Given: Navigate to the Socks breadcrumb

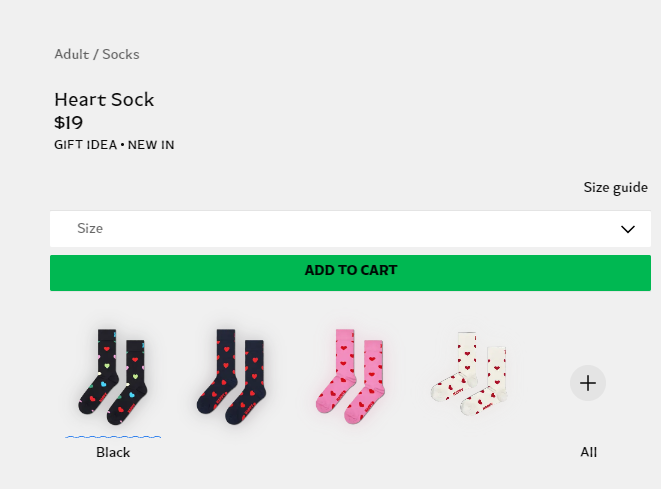Looking at the screenshot, I should click(x=121, y=54).
